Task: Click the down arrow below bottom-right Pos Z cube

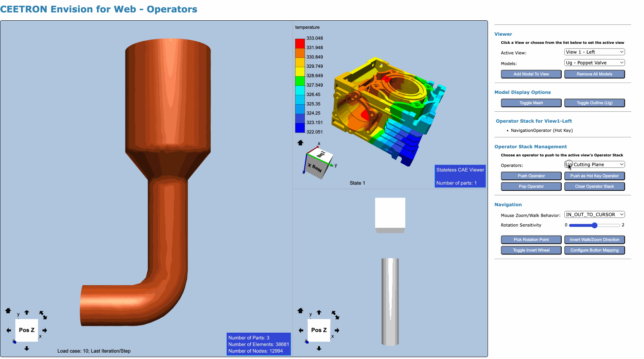Action: [319, 348]
